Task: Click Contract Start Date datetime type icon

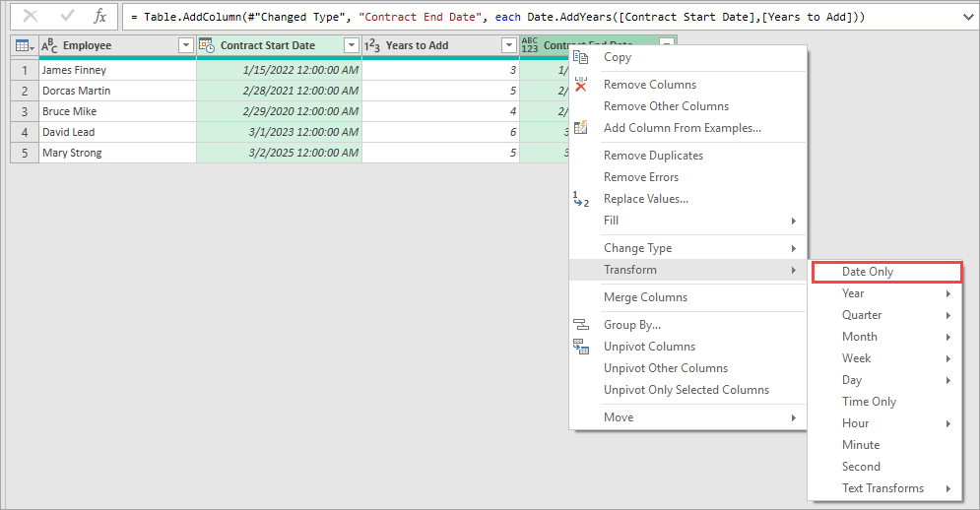Action: (x=207, y=46)
